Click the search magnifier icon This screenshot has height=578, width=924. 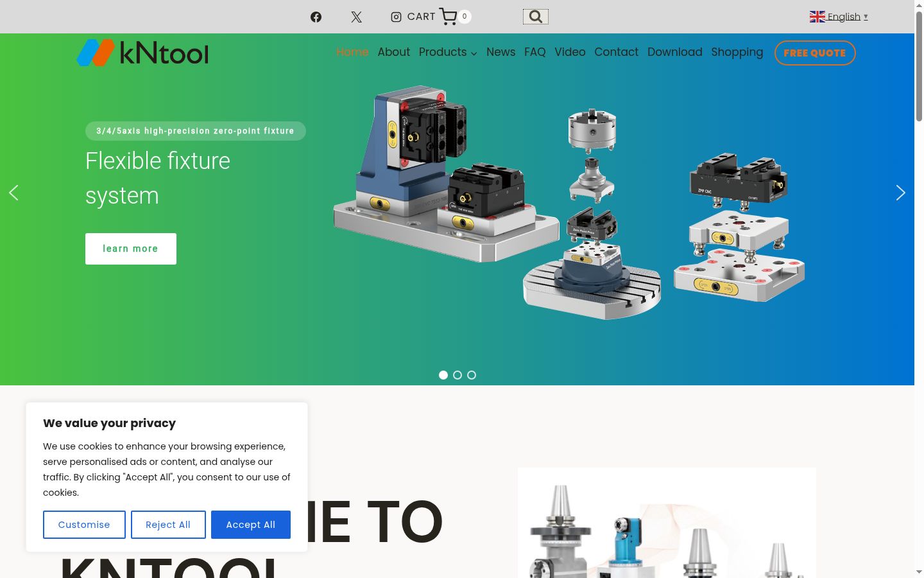pyautogui.click(x=536, y=17)
